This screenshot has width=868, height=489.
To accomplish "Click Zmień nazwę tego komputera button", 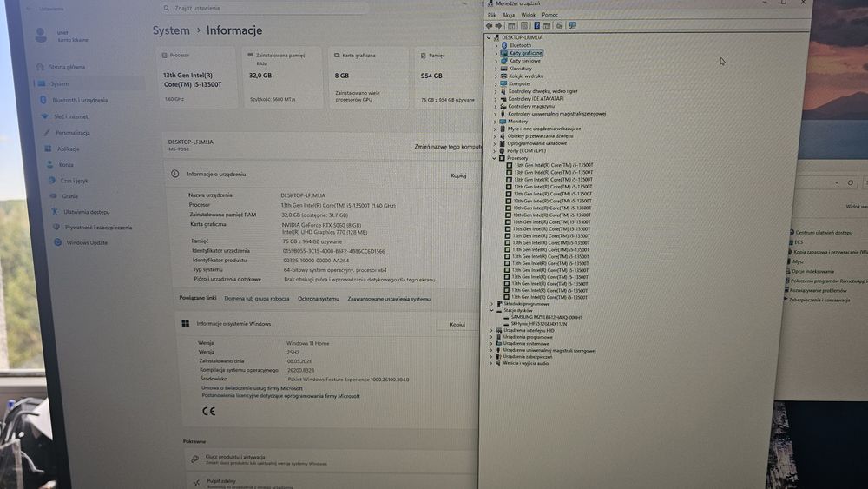I will point(447,147).
